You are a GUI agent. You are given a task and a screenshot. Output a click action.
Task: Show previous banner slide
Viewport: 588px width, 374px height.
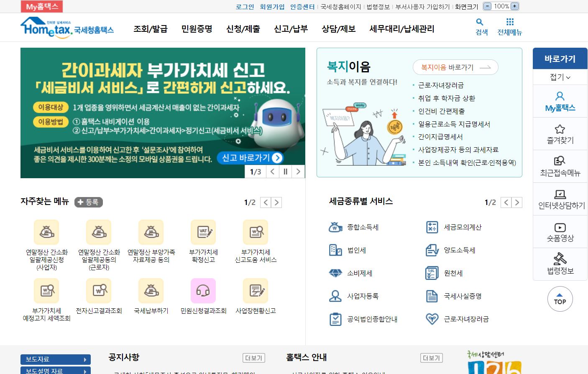(x=273, y=172)
